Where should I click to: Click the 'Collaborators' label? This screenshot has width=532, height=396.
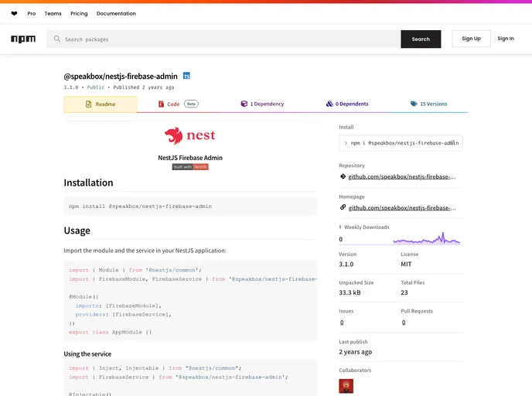click(355, 370)
